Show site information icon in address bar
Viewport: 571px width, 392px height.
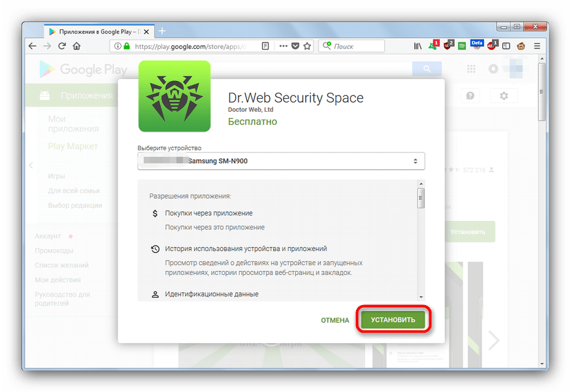click(117, 46)
